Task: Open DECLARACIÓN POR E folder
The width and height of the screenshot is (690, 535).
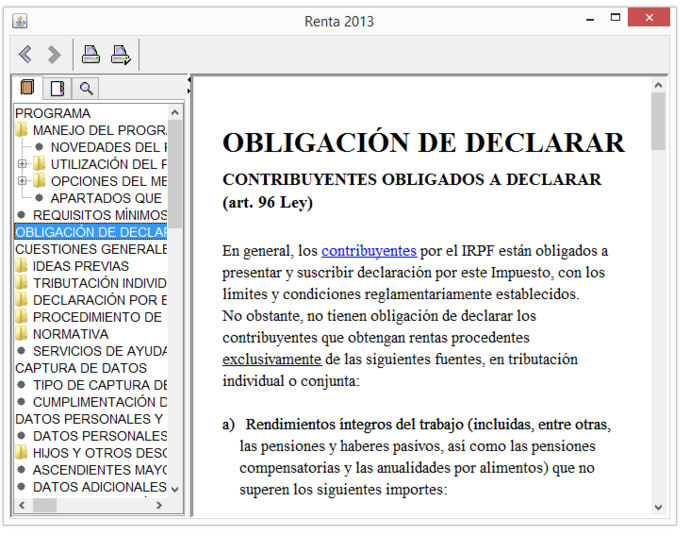Action: tap(91, 300)
